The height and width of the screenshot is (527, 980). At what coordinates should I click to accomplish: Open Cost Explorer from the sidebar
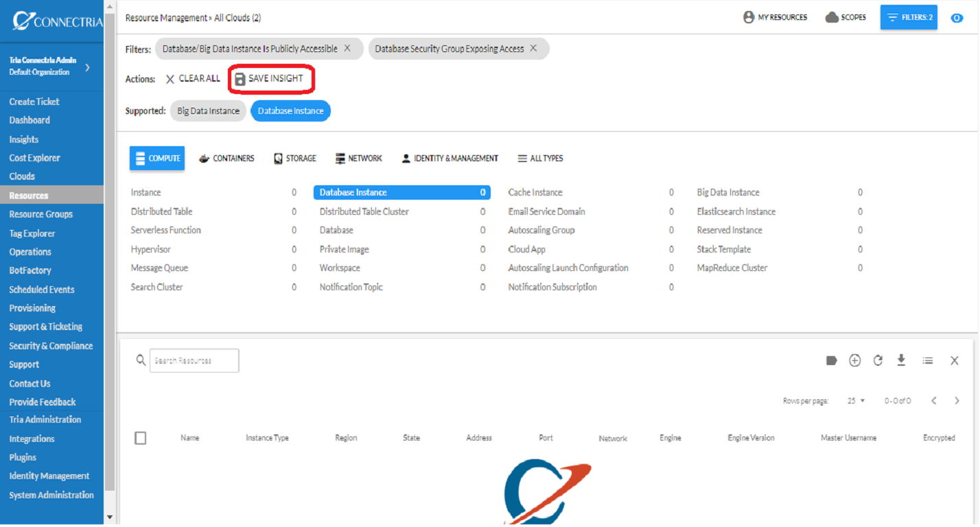[34, 158]
